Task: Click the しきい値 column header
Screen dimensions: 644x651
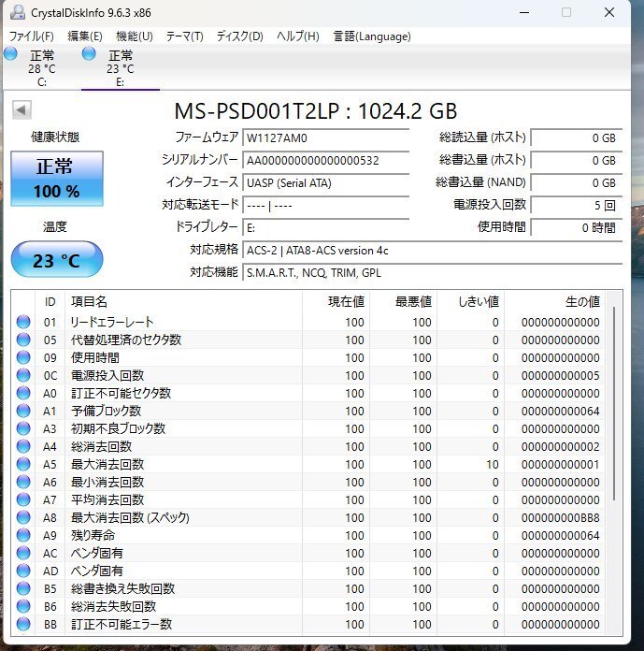Action: (470, 301)
